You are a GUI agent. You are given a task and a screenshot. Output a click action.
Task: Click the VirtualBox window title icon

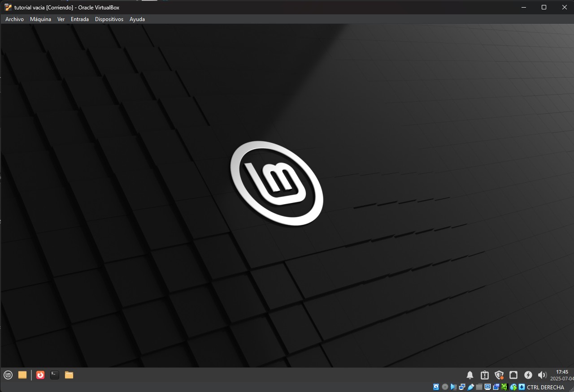click(8, 7)
